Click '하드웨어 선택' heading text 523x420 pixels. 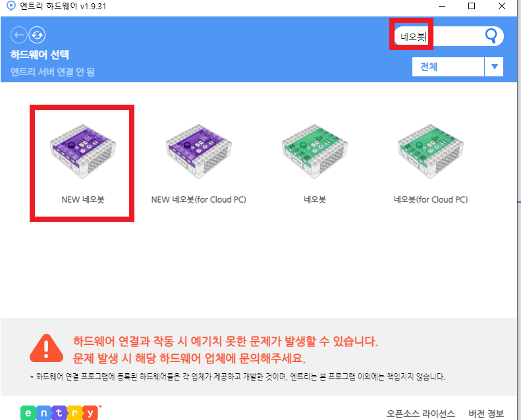click(40, 55)
